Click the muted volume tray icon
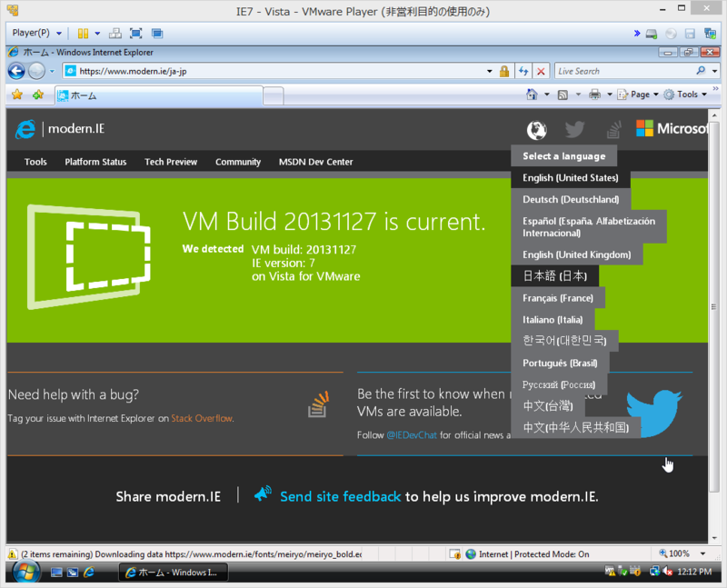 tap(668, 572)
